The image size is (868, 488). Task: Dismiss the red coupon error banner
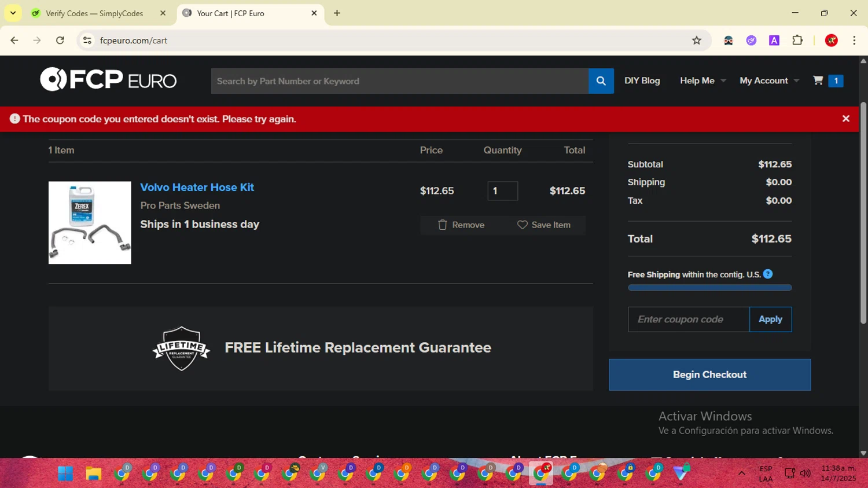click(845, 119)
